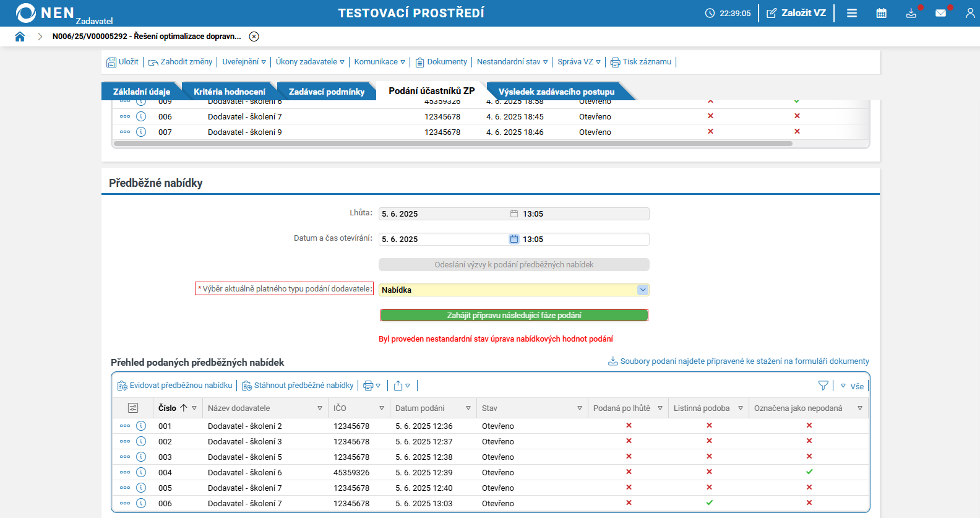Expand the Nabídka submission type dropdown

643,290
